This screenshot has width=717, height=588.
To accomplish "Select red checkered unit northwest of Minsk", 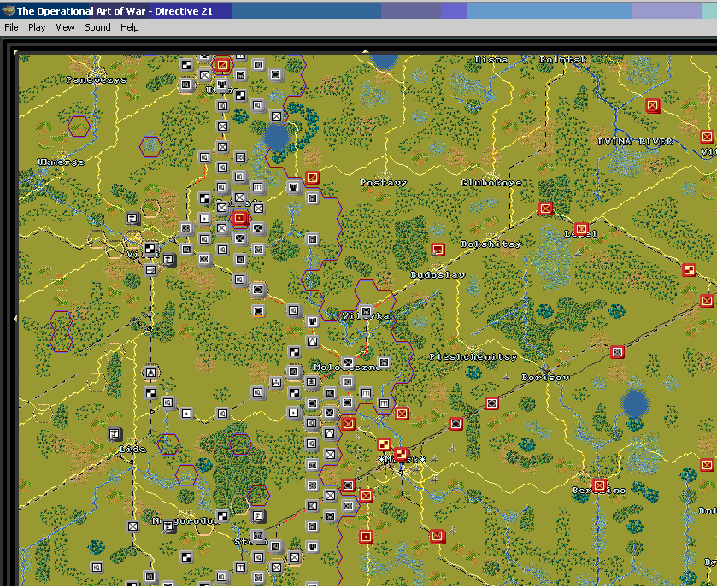I will tap(384, 444).
